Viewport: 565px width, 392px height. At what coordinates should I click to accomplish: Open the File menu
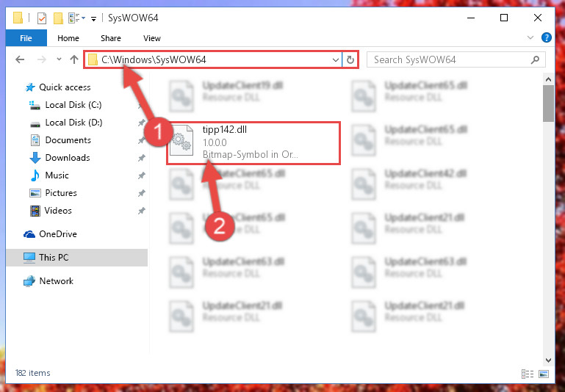tap(26, 38)
